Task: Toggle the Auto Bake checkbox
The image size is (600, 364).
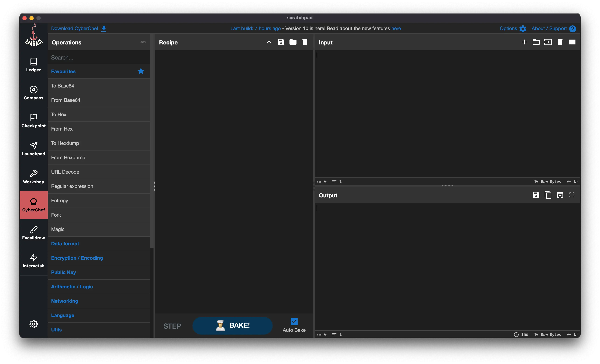Action: click(x=294, y=321)
